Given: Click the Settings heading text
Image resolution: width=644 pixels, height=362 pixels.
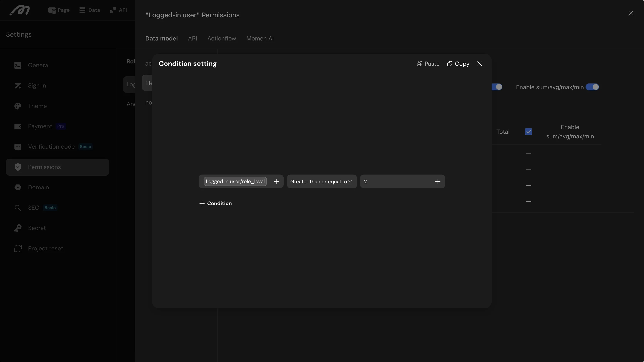Looking at the screenshot, I should (x=19, y=35).
